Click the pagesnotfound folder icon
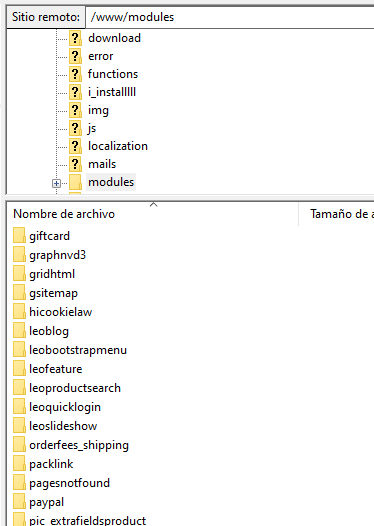374x526 pixels. click(x=19, y=482)
